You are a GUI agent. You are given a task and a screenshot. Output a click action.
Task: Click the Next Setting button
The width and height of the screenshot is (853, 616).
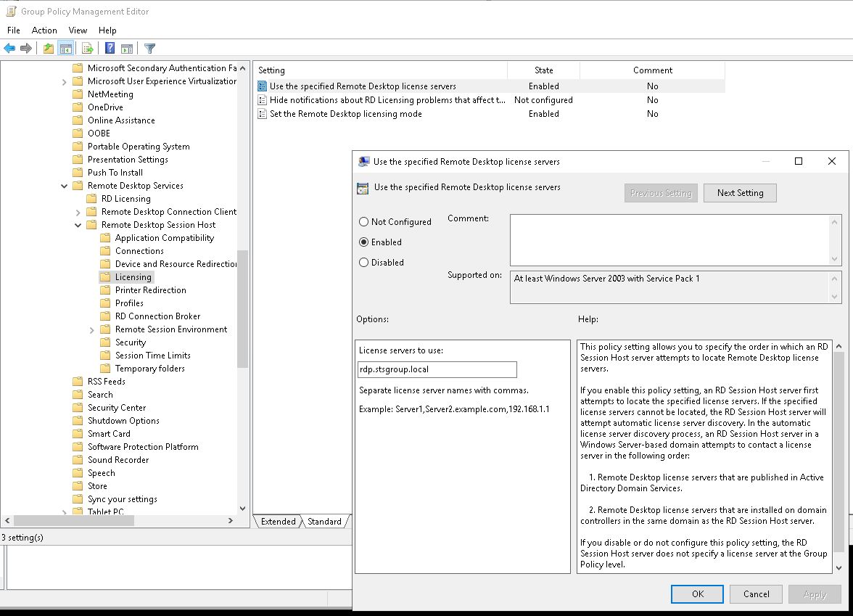[740, 192]
